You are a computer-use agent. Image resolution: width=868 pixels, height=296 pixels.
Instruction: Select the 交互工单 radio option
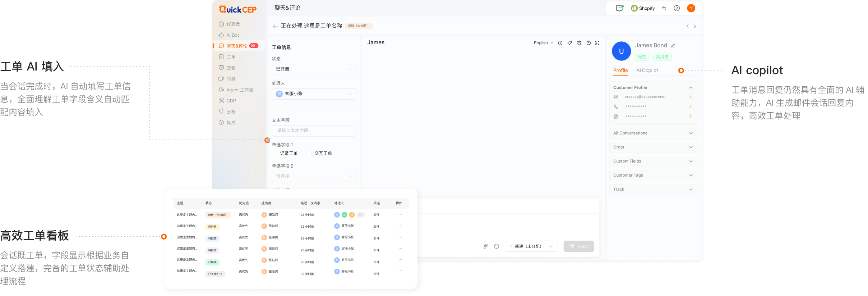point(309,154)
